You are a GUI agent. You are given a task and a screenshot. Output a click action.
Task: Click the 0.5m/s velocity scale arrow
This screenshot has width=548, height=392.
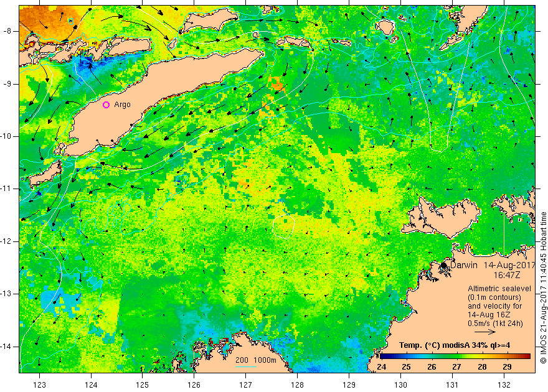(486, 332)
